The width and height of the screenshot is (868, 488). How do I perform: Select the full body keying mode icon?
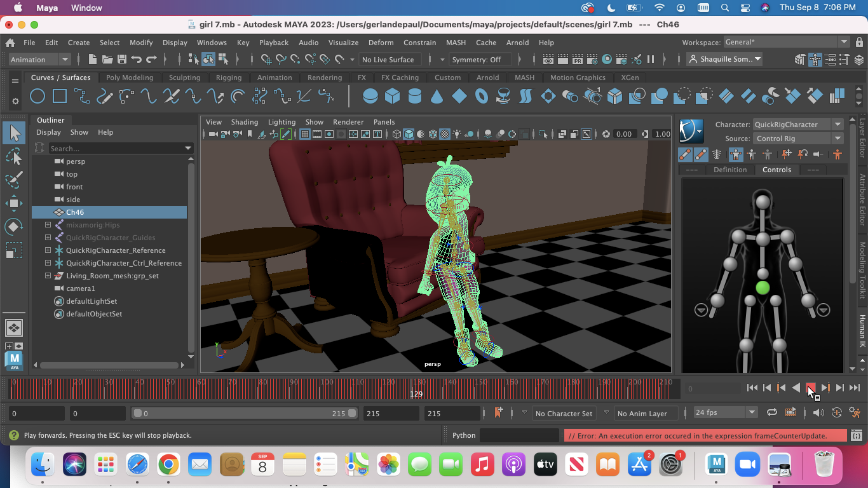pos(735,154)
